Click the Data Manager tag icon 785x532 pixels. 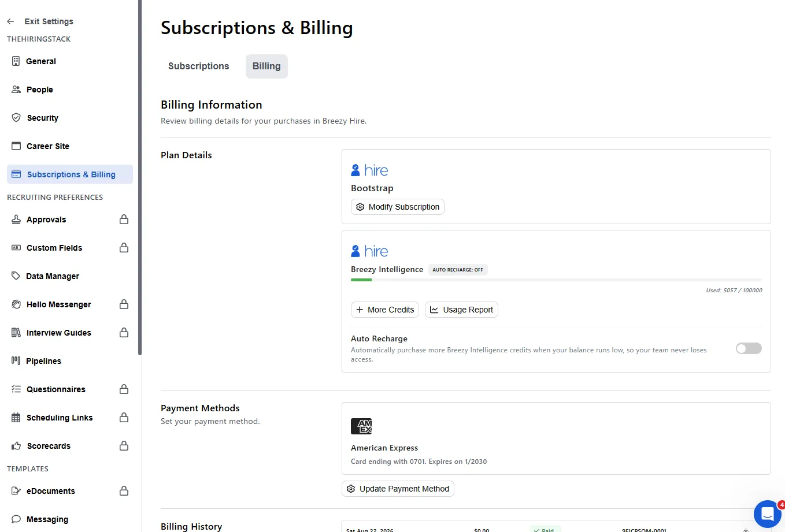[16, 276]
